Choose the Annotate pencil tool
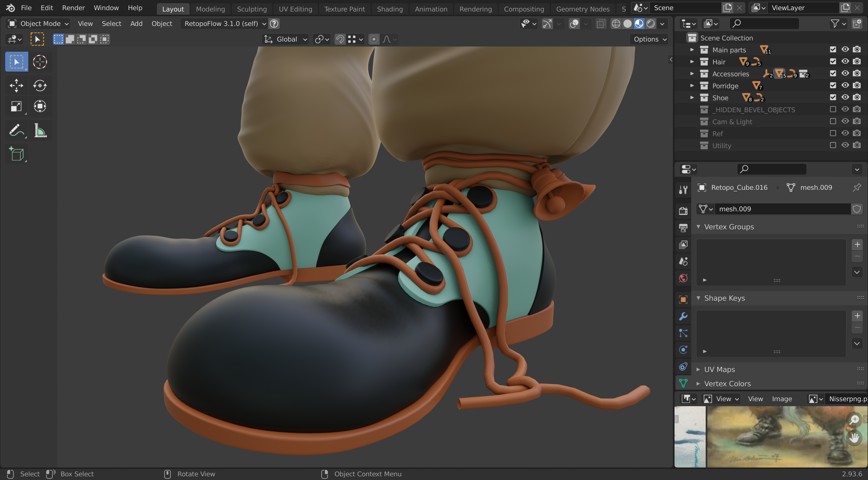The height and width of the screenshot is (480, 868). (16, 130)
